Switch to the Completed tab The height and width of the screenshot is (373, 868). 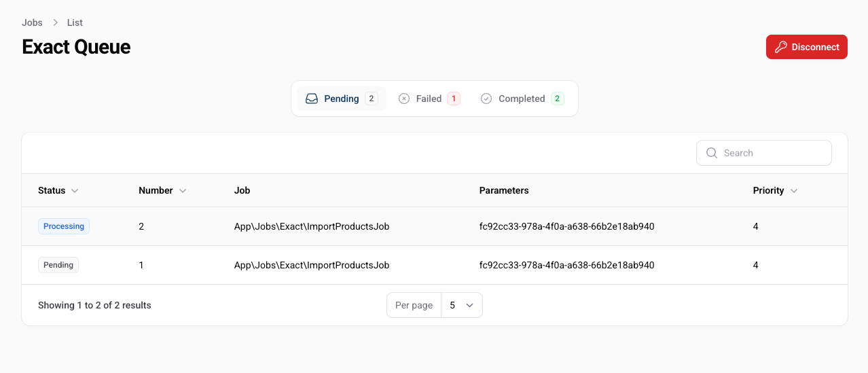[x=522, y=99]
